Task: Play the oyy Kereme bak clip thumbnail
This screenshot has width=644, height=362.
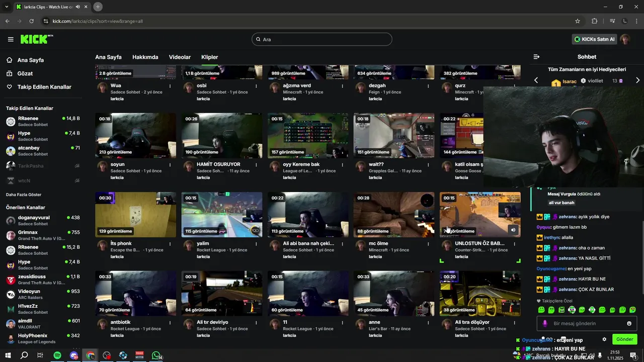Action: 308,136
